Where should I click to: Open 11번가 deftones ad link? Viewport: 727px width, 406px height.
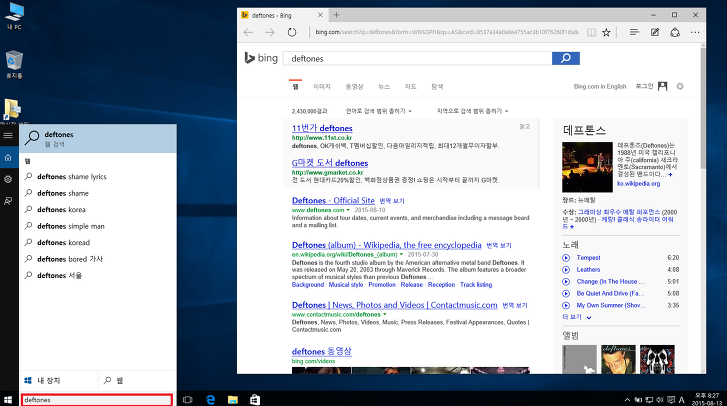point(322,128)
